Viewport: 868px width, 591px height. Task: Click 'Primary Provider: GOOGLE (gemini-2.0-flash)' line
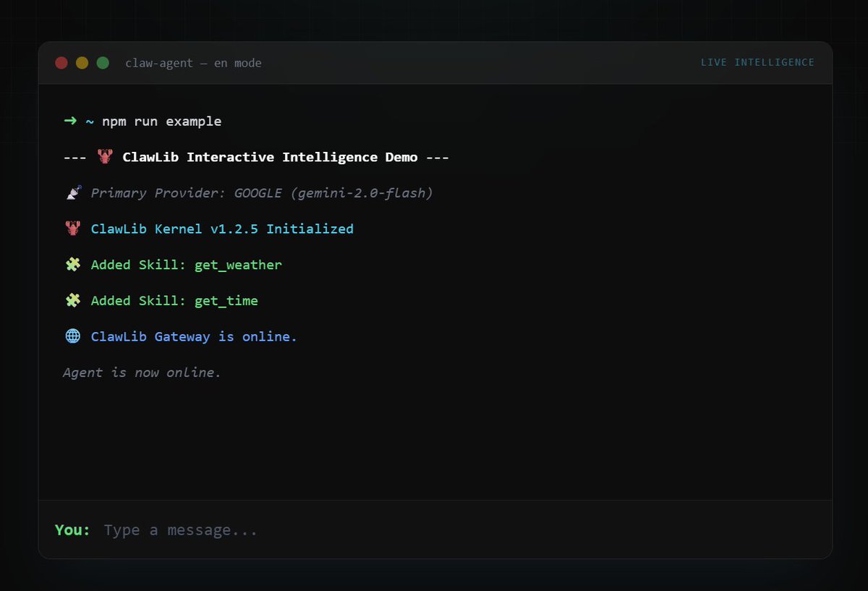point(262,193)
